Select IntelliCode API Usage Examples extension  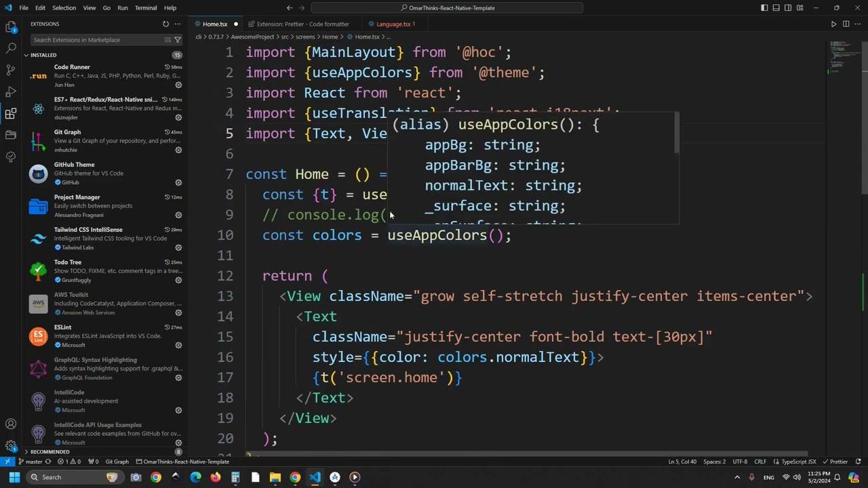[105, 434]
